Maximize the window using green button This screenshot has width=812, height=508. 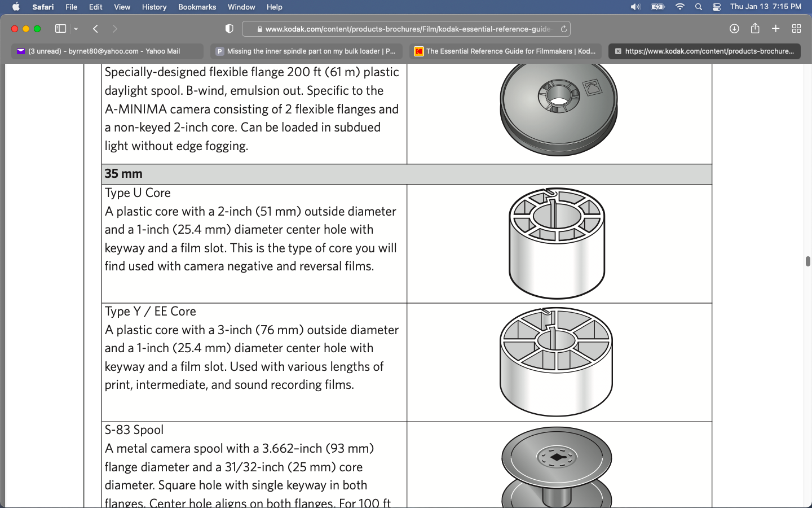tap(37, 29)
